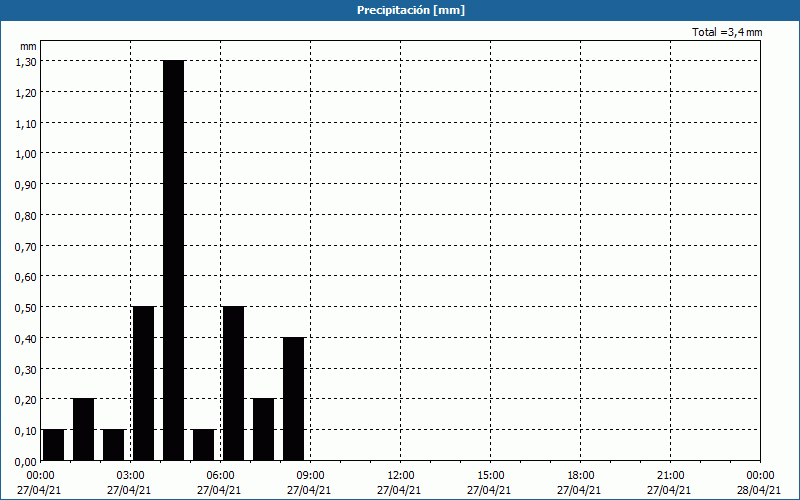Click the 0,20 y-axis label
800x500 pixels.
pos(25,399)
